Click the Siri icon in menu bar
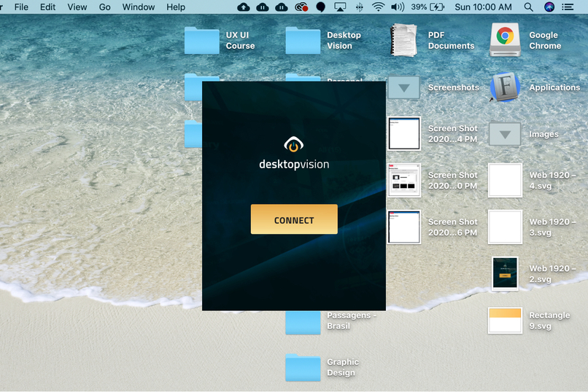Screen dimensions: 588x392 coord(549,7)
